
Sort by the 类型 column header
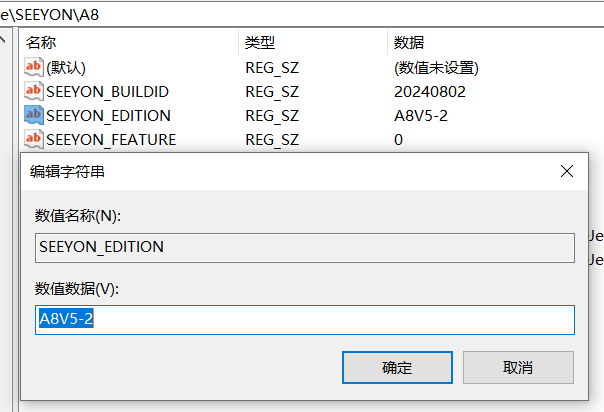260,43
